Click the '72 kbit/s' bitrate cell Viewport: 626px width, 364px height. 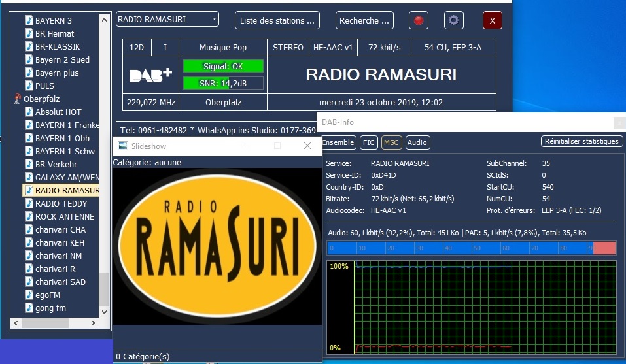[385, 48]
